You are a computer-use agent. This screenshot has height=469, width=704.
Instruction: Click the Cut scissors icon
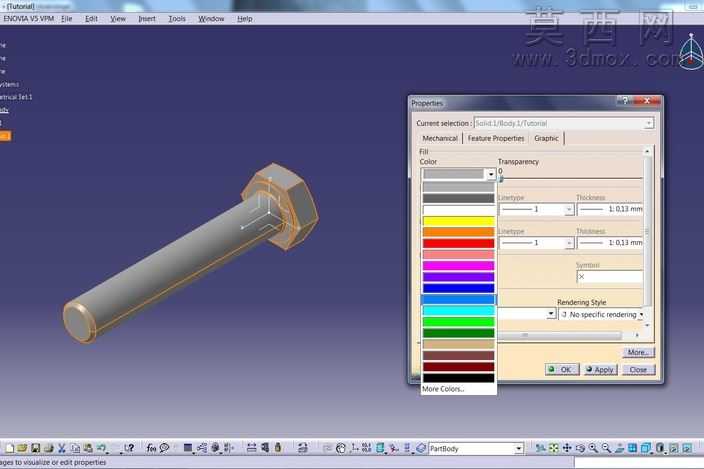(x=62, y=448)
